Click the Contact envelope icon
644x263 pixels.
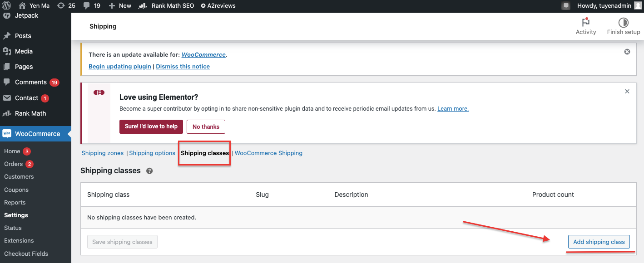click(7, 98)
